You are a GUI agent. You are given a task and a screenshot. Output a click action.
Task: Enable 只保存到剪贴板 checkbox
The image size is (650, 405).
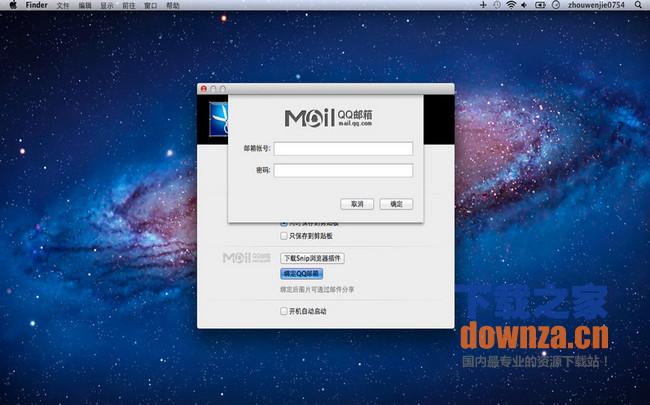pyautogui.click(x=284, y=236)
